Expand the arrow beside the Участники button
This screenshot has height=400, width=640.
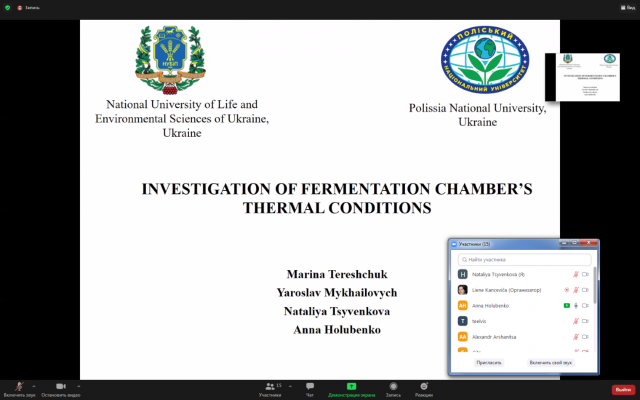click(290, 386)
